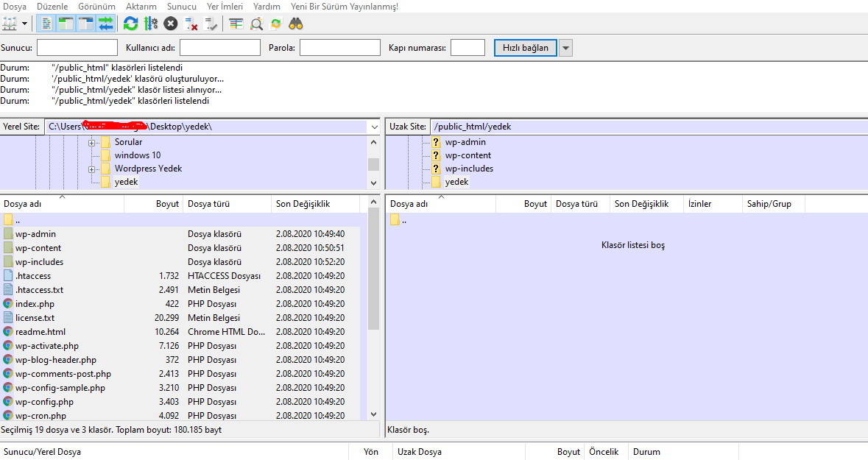Open the quick connect history dropdown arrow
The height and width of the screenshot is (460, 868).
[565, 48]
